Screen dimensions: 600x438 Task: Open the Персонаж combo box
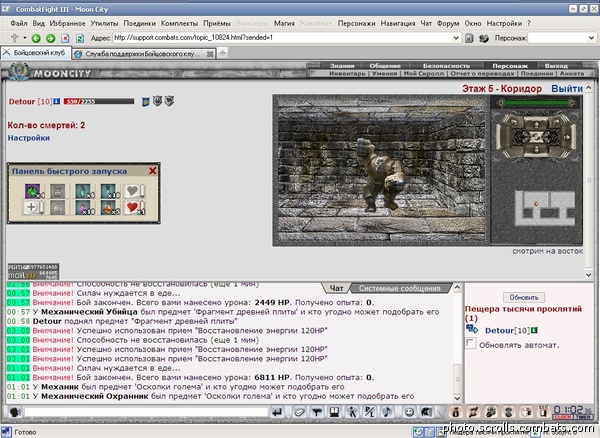coord(561,38)
